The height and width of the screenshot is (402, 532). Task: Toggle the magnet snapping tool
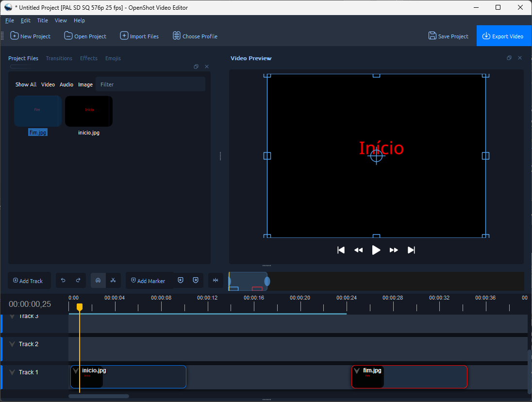(98, 281)
